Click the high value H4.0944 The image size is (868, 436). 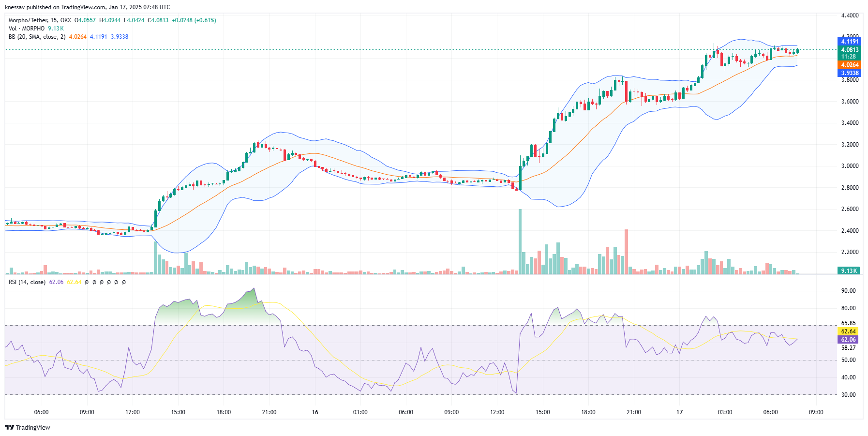click(110, 20)
